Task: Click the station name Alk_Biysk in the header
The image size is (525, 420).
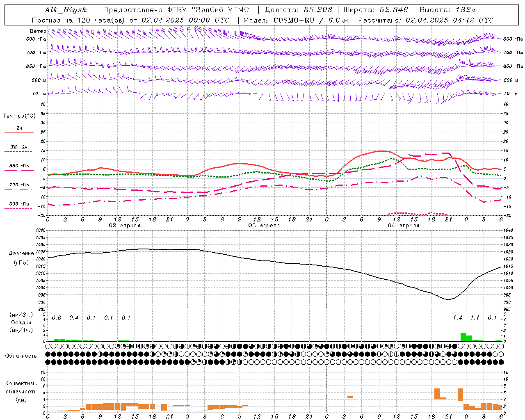Action: tap(66, 10)
